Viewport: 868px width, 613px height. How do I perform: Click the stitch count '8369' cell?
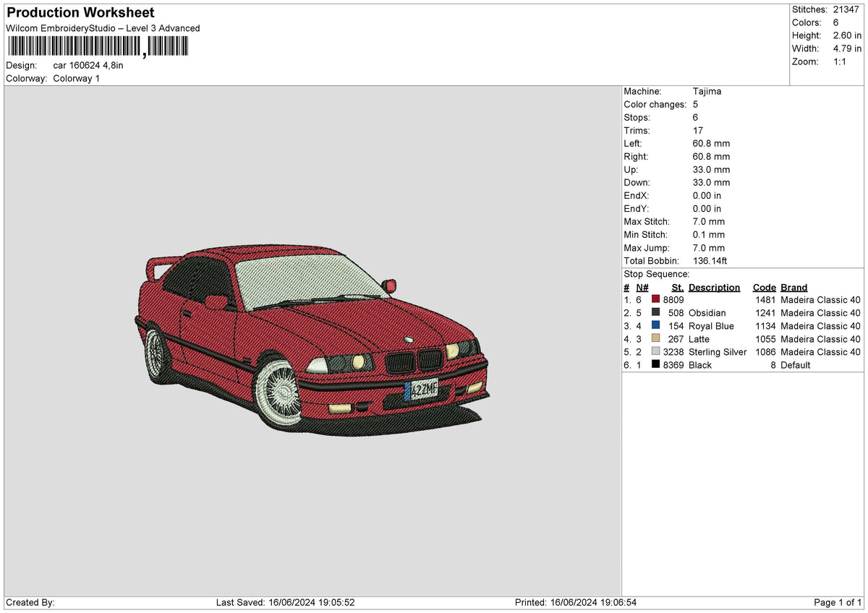coord(673,365)
